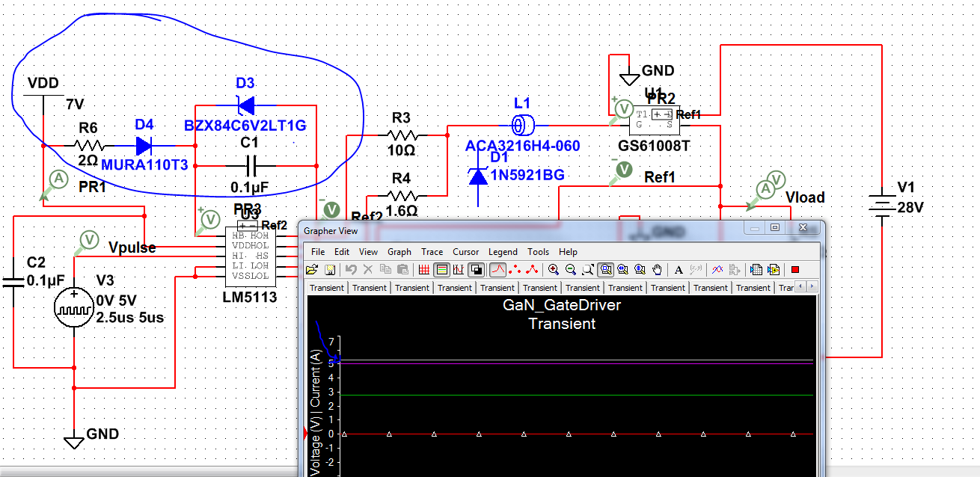980x477 pixels.
Task: Toggle the legend display button
Action: (x=441, y=269)
